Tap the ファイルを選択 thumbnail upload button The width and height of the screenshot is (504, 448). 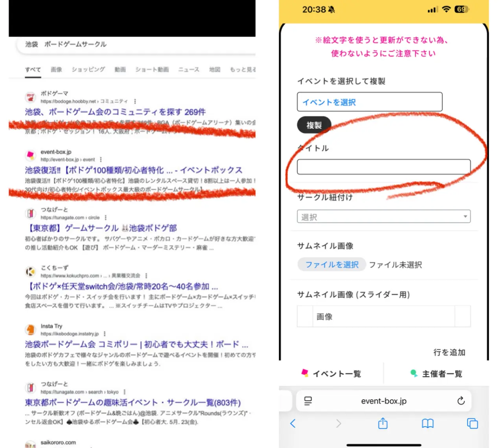(x=331, y=264)
